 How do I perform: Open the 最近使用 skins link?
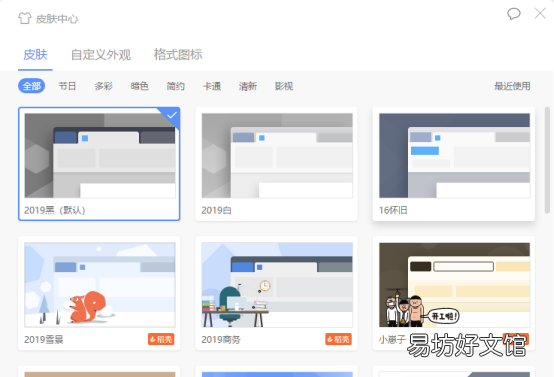(512, 86)
